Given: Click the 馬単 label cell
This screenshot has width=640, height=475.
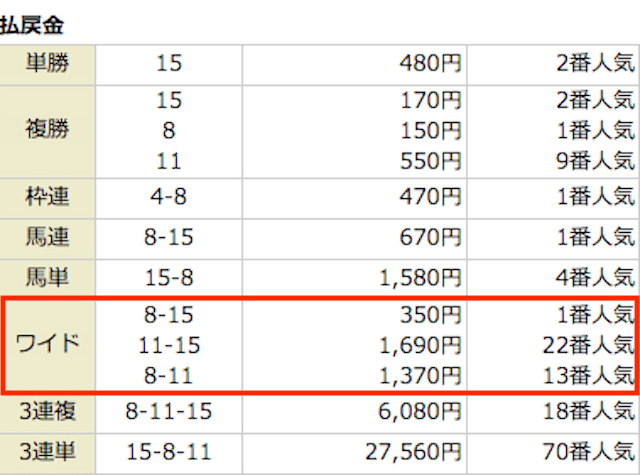Looking at the screenshot, I should pos(47,279).
